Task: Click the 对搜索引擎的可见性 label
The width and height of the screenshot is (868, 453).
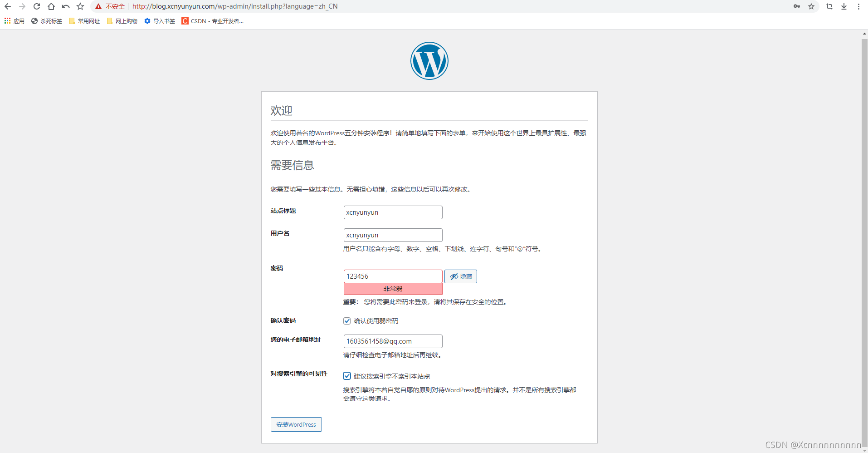Action: (299, 374)
